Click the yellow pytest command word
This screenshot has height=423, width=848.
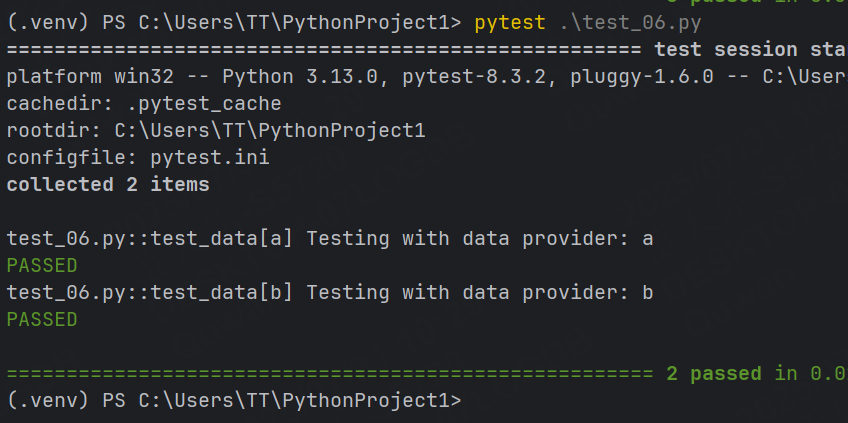point(510,23)
